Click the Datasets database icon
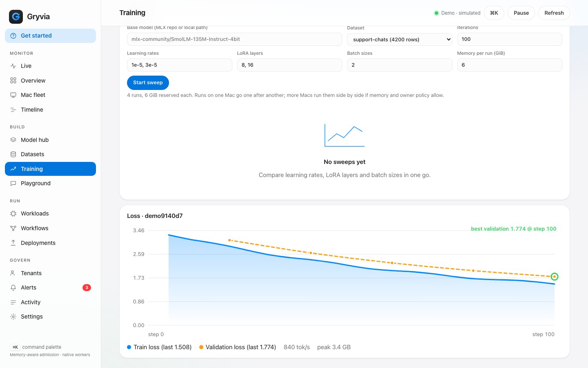 pyautogui.click(x=13, y=154)
